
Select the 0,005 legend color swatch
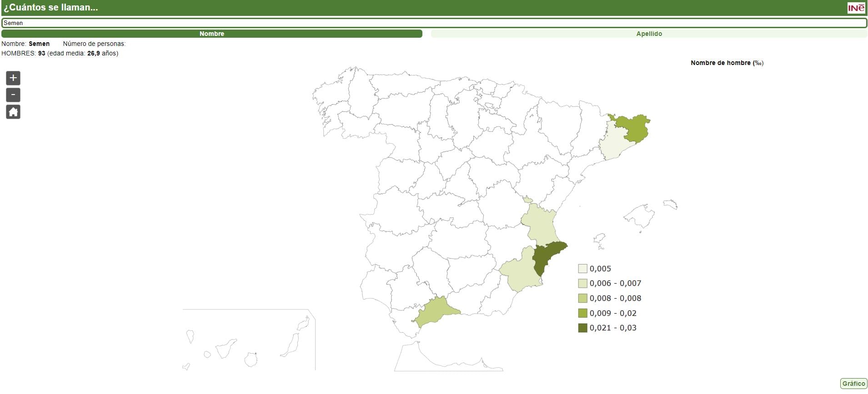582,269
